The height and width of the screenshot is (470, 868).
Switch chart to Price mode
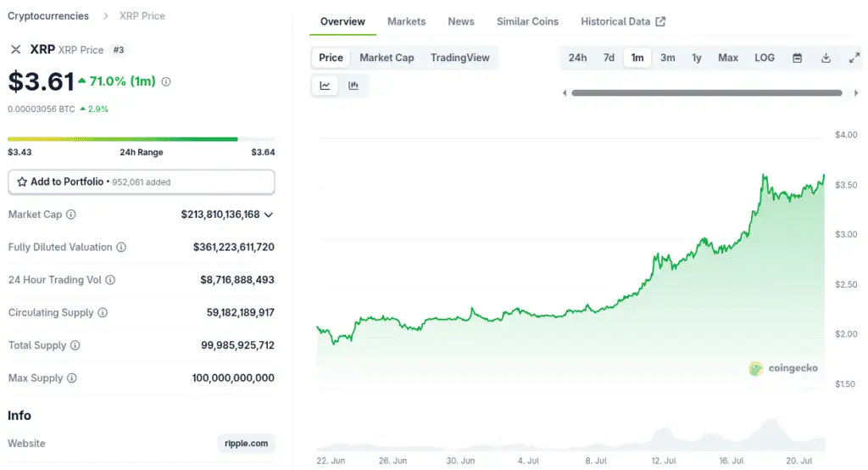pos(331,58)
